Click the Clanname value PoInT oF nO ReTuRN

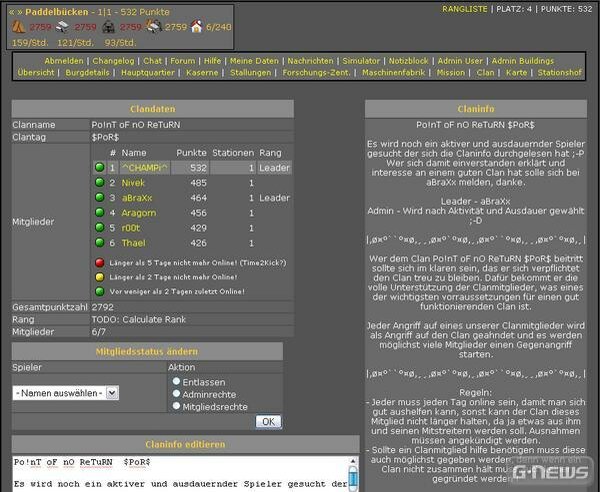pyautogui.click(x=136, y=125)
